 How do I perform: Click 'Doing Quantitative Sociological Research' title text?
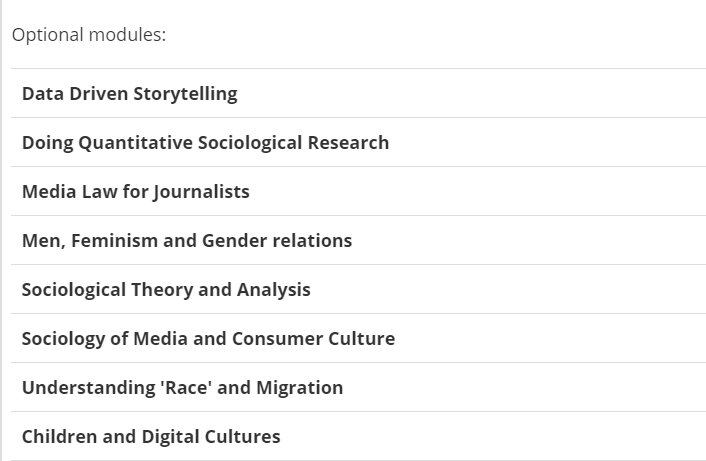coord(205,142)
